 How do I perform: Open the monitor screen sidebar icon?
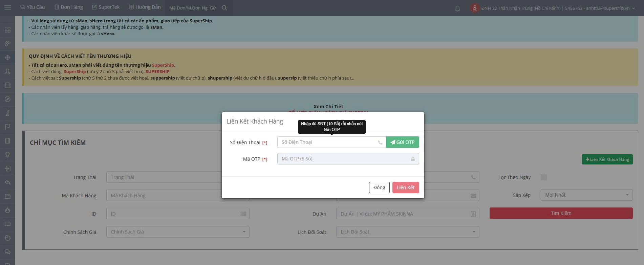(7, 224)
